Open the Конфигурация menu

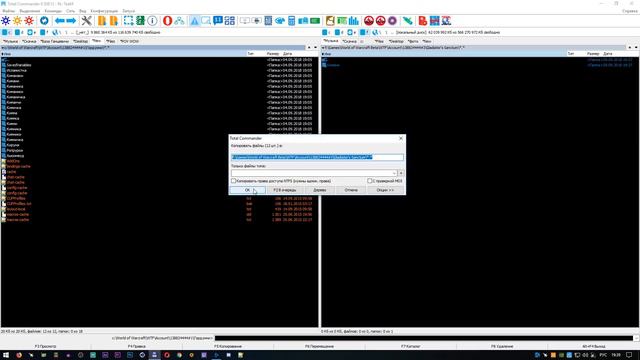point(104,11)
